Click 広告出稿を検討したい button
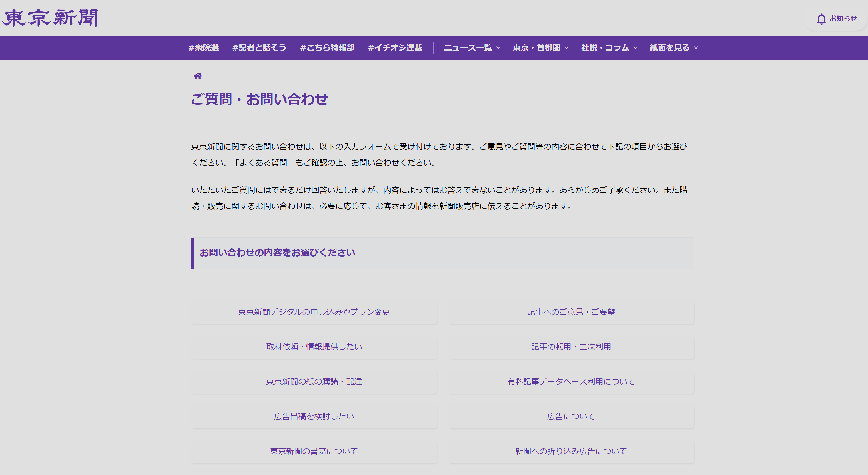 pos(314,416)
